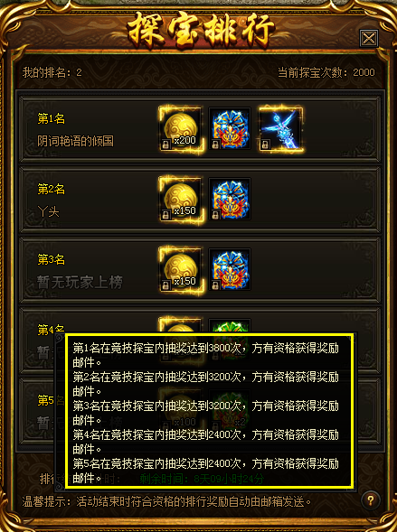
Task: Close the 探宝排行 ranking window
Action: click(368, 38)
